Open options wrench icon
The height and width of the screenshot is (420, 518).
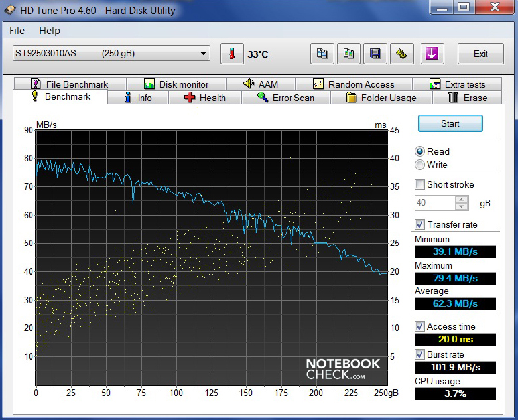coord(402,54)
